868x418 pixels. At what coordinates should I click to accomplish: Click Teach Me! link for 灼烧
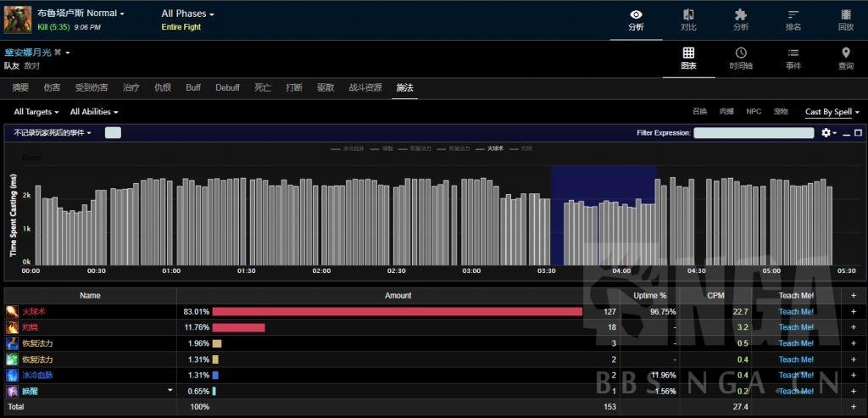[x=796, y=327]
